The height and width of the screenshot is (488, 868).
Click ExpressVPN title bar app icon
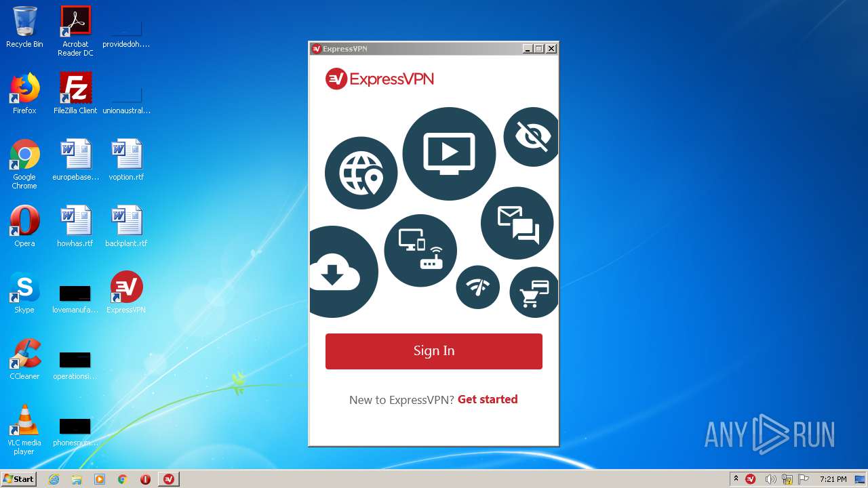click(x=316, y=49)
